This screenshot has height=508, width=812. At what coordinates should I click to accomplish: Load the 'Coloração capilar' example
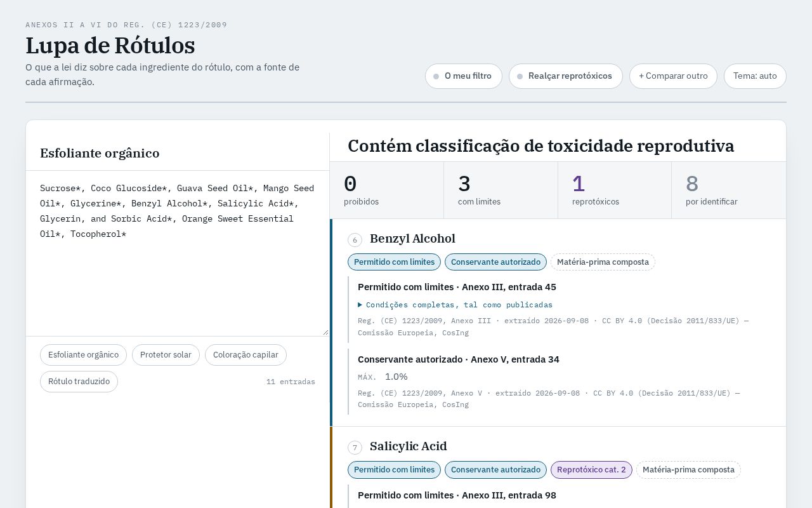(246, 355)
